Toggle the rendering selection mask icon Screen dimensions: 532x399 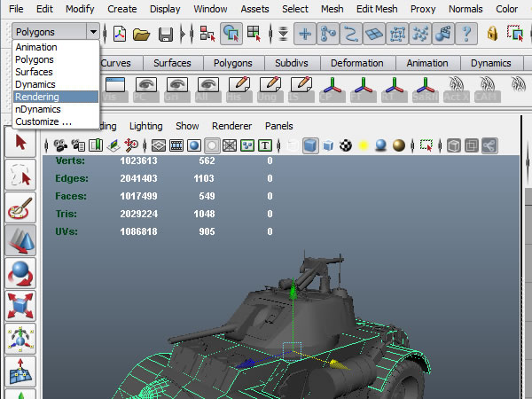coord(443,34)
